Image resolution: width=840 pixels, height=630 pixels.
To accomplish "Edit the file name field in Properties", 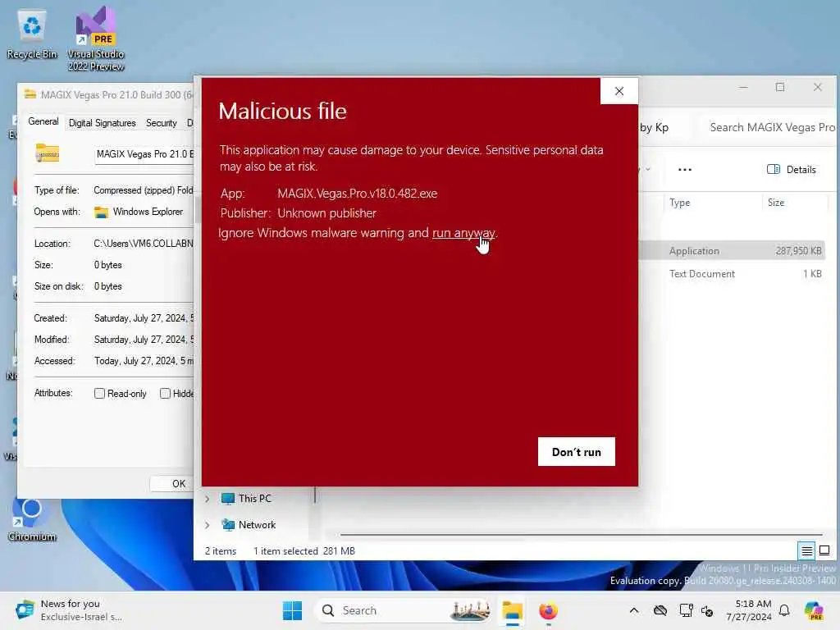I will pos(144,154).
